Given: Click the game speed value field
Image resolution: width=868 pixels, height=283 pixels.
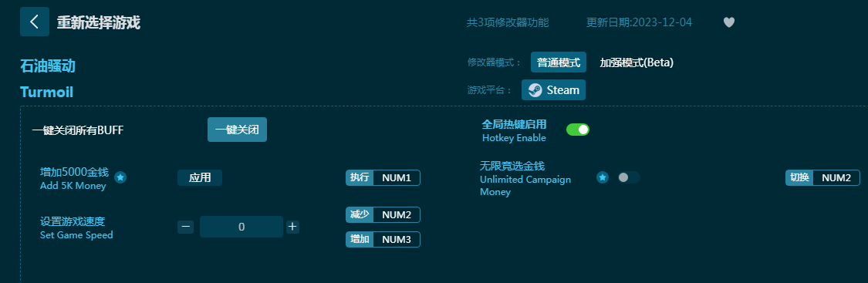Looking at the screenshot, I should (241, 227).
